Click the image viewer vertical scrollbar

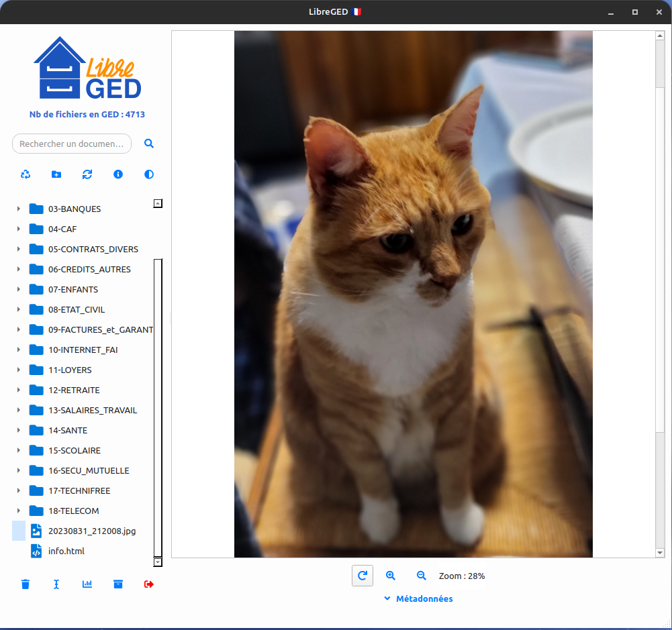[x=660, y=268]
